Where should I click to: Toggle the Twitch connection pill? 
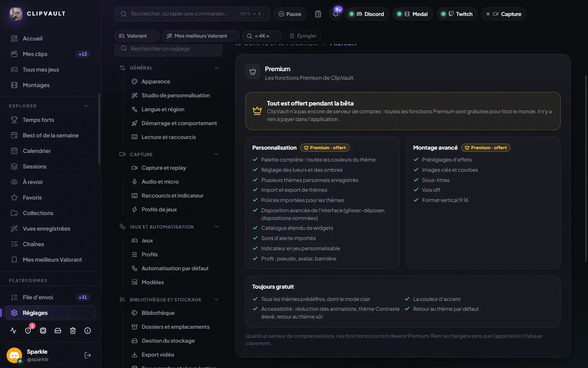click(457, 14)
